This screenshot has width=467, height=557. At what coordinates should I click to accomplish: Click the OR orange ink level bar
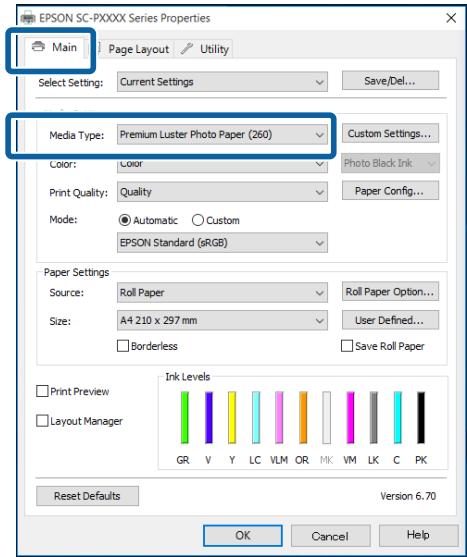point(303,417)
